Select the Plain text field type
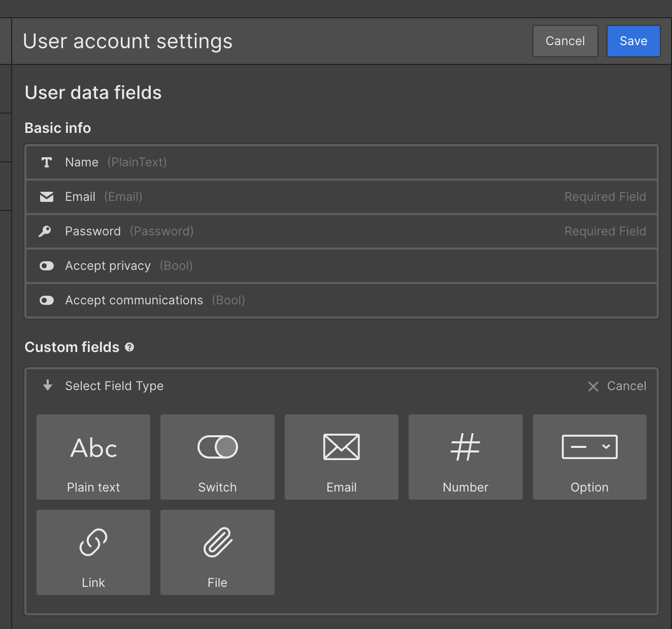The width and height of the screenshot is (672, 629). pyautogui.click(x=93, y=457)
